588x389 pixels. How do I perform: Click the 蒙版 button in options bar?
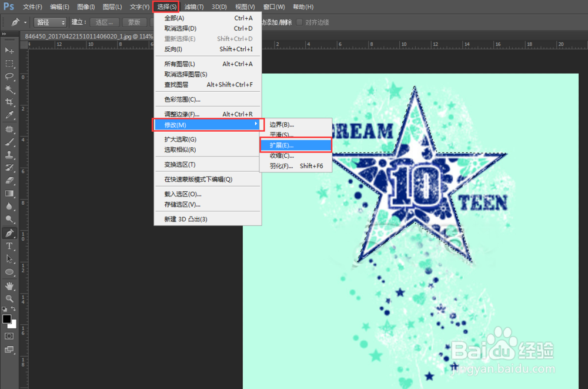pos(134,22)
